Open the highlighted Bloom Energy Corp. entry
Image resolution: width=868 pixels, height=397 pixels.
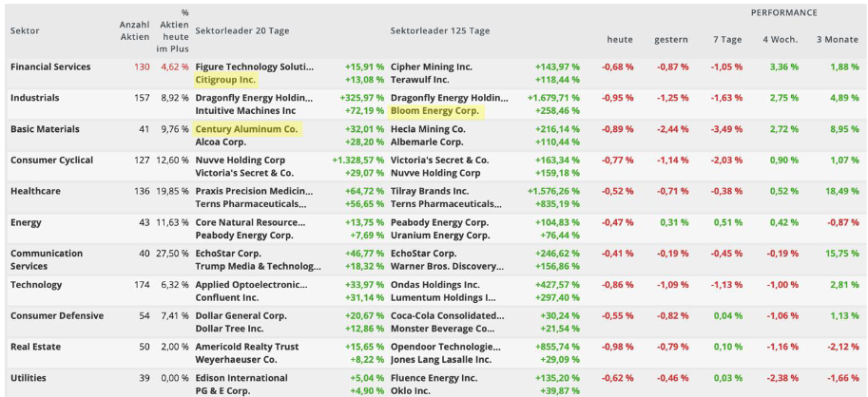434,111
